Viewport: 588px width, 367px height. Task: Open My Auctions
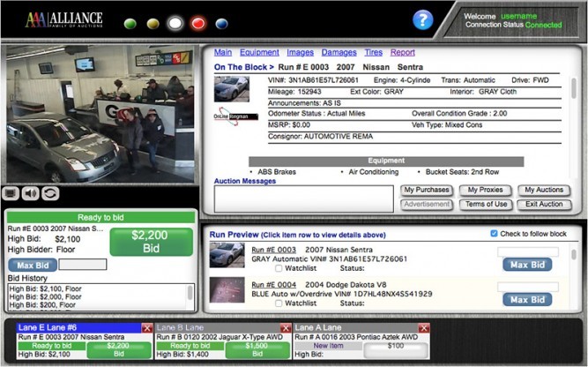544,190
